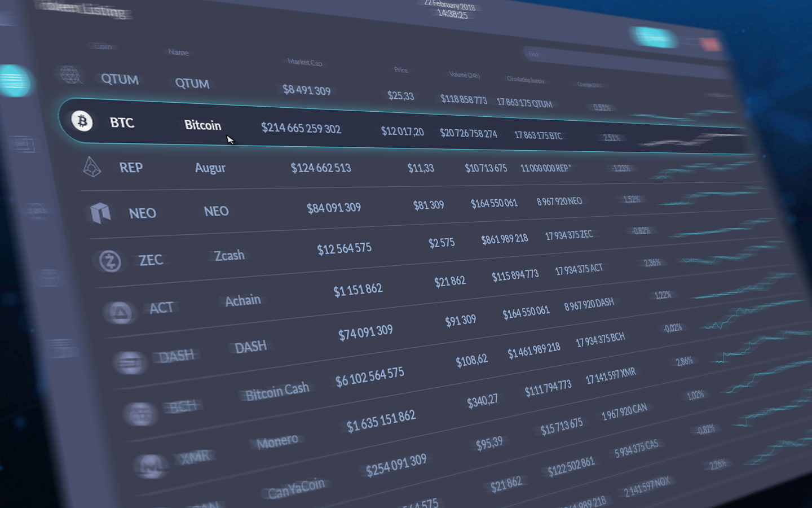Click supply 8 967 920 DASH

click(x=589, y=305)
